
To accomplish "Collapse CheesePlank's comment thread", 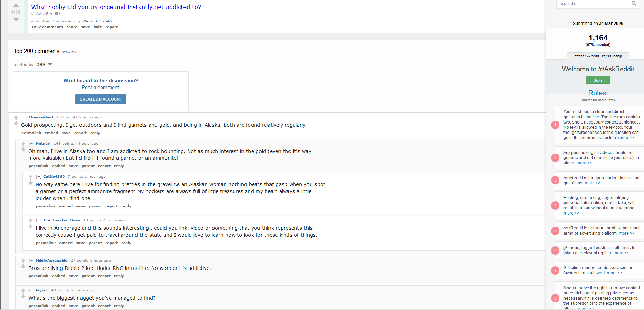I will [x=24, y=117].
